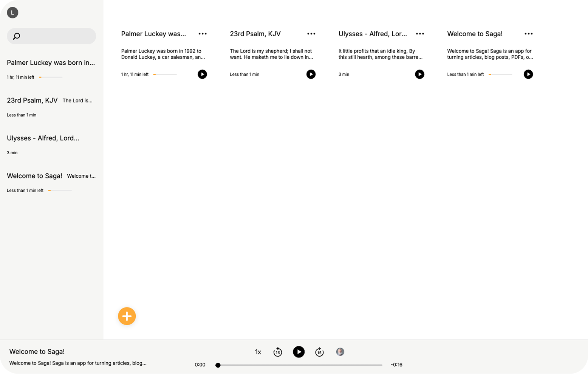588x374 pixels.
Task: Click the remaining time -0:16
Action: 396,365
